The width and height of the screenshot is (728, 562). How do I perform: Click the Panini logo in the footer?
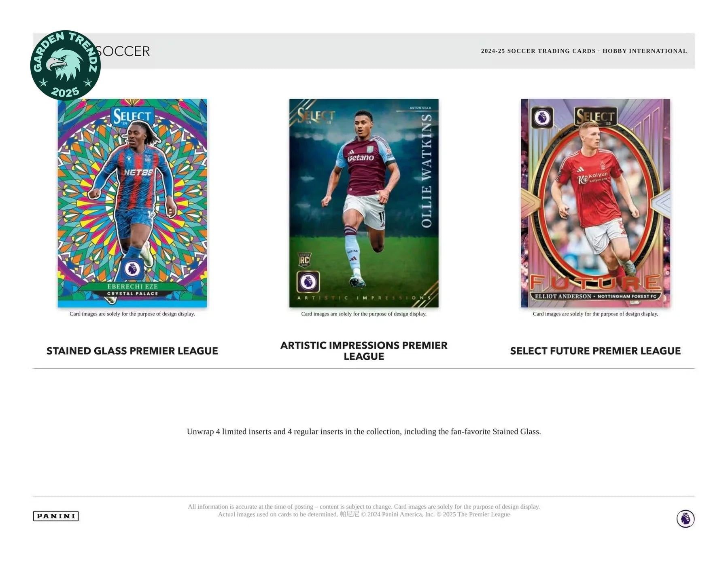click(56, 516)
